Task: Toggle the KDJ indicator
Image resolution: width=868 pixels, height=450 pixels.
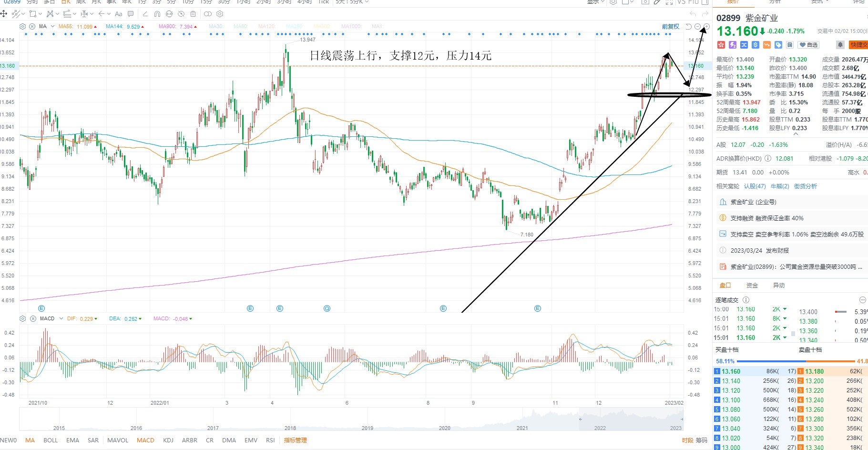Action: (x=168, y=440)
